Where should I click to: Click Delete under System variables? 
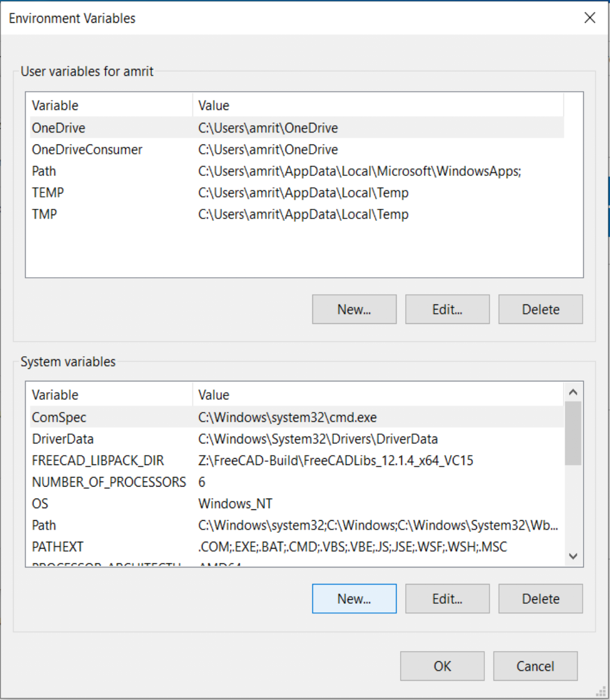click(x=541, y=599)
